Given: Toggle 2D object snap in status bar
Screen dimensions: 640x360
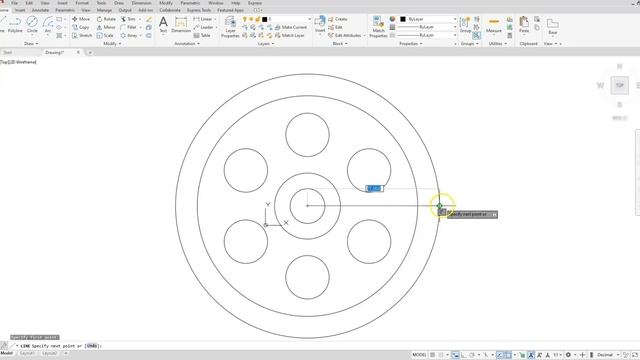Looking at the screenshot, I should tap(508, 355).
